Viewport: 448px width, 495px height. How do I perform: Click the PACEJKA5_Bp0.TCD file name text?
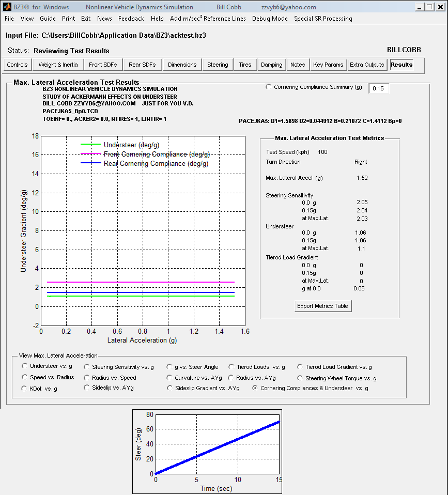[70, 111]
